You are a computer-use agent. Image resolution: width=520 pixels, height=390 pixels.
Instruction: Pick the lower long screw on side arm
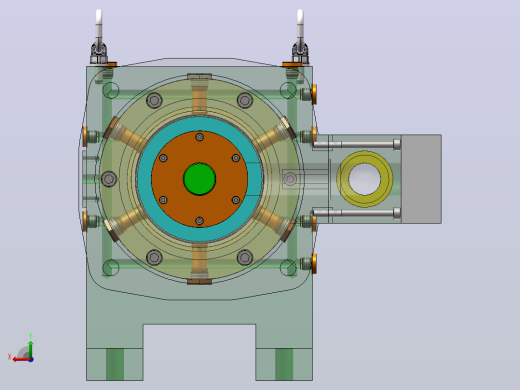point(357,213)
